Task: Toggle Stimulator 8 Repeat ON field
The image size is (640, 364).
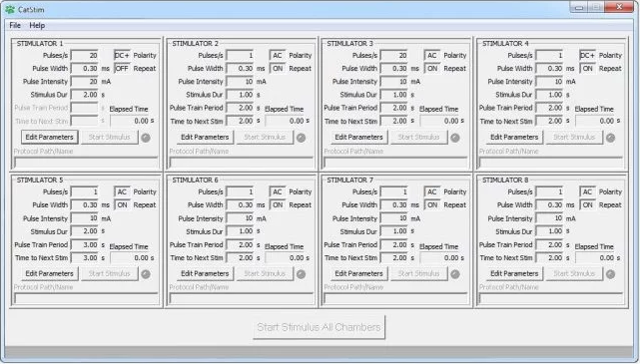Action: coord(587,205)
